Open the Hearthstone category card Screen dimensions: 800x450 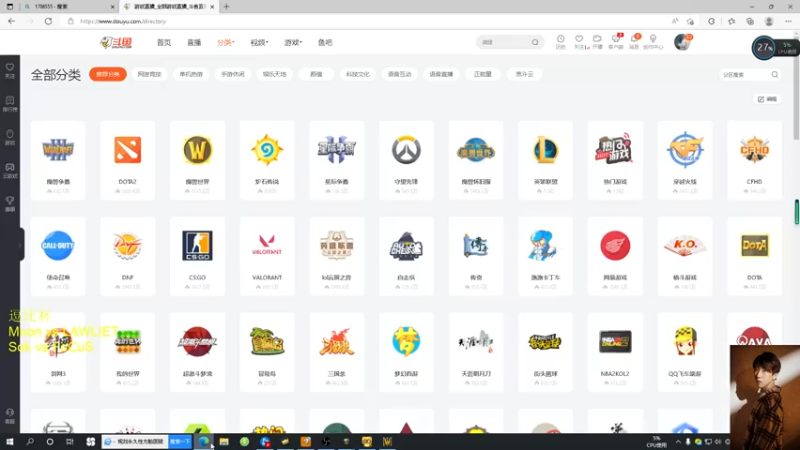267,160
